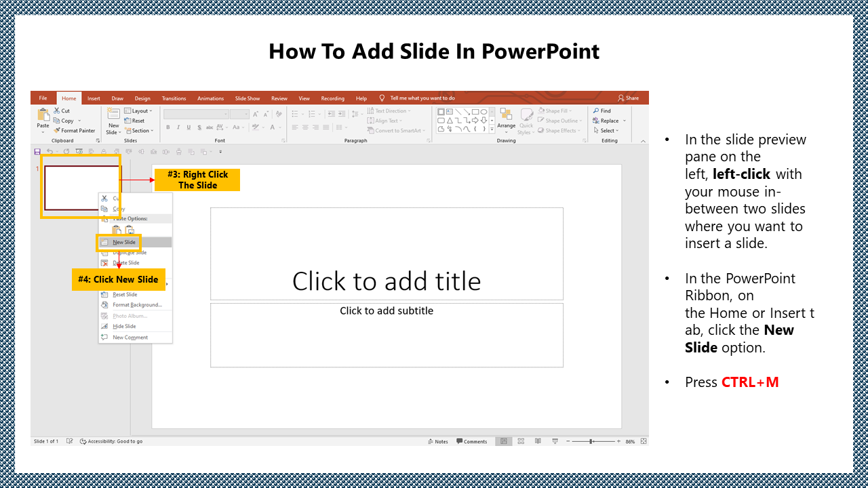
Task: Click the Share person icon
Action: [x=621, y=98]
